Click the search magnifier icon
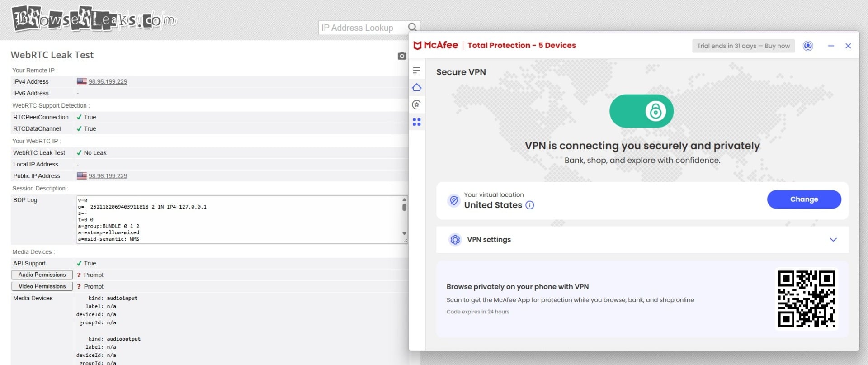Screen dimensions: 868x365 (412, 27)
